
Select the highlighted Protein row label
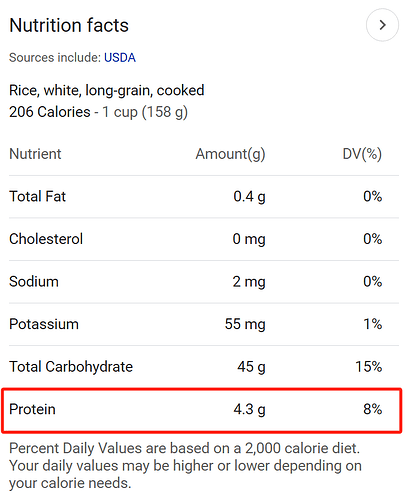pyautogui.click(x=32, y=409)
